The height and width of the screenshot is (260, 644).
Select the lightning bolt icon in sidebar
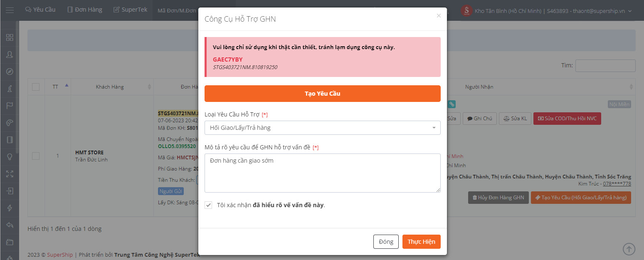pyautogui.click(x=9, y=208)
